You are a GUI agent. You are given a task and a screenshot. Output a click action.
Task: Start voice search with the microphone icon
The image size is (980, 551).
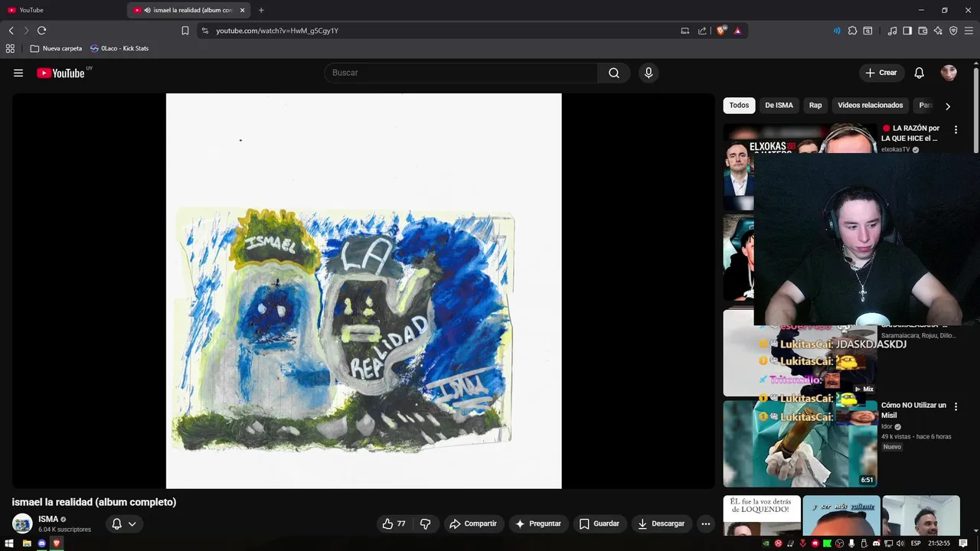pos(648,73)
